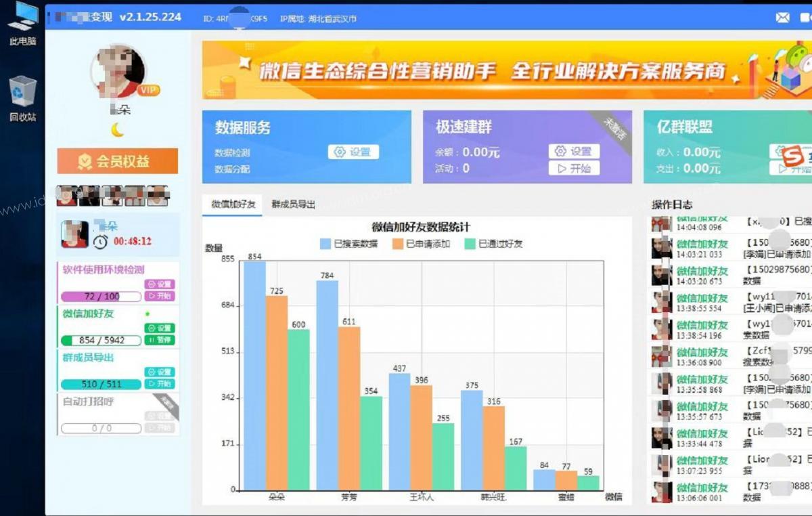Image resolution: width=812 pixels, height=516 pixels.
Task: Click the blue 437 bar for 王坏人
Action: [400, 431]
